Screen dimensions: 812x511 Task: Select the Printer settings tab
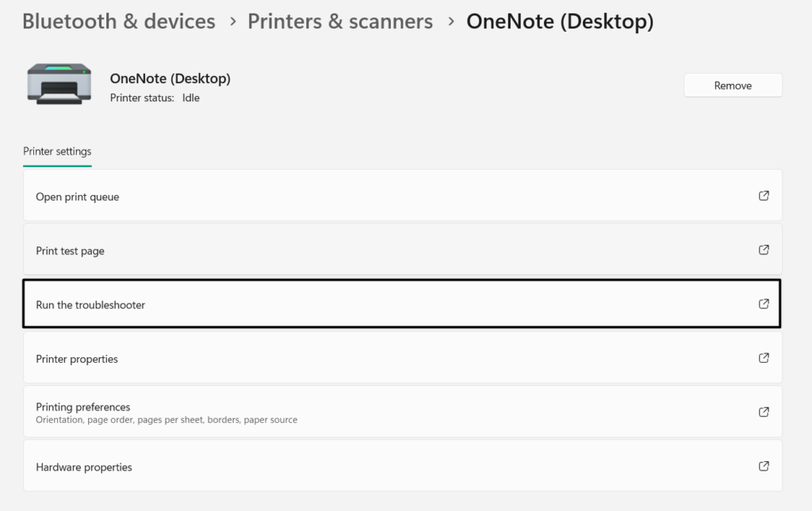click(57, 151)
